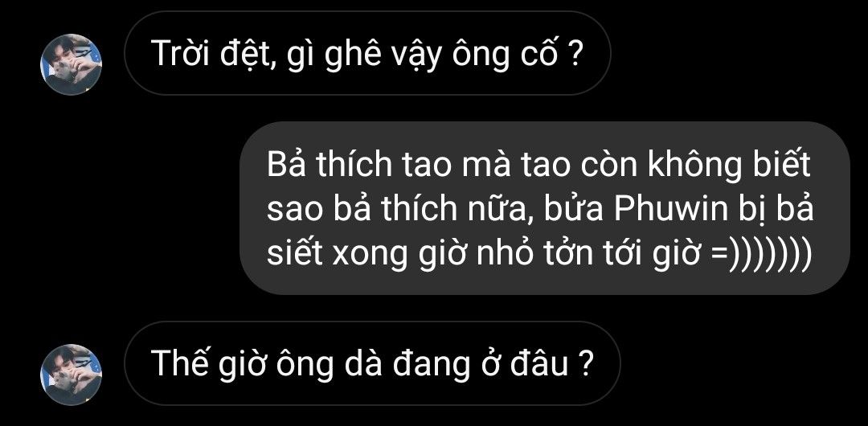This screenshot has width=868, height=426.
Task: Click the words "Trời đệt" in first message
Action: (214, 55)
